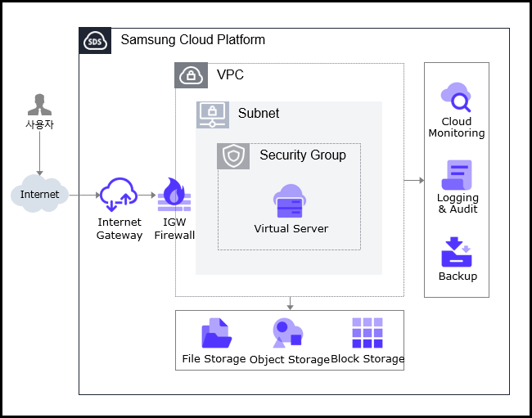Image resolution: width=532 pixels, height=418 pixels.
Task: Select the Internet cloud shape
Action: (39, 195)
